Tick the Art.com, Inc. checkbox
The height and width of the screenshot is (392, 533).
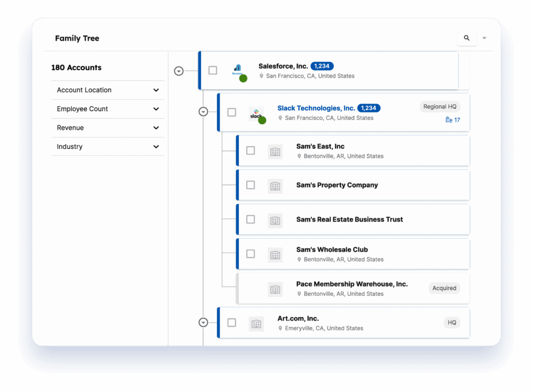click(232, 323)
